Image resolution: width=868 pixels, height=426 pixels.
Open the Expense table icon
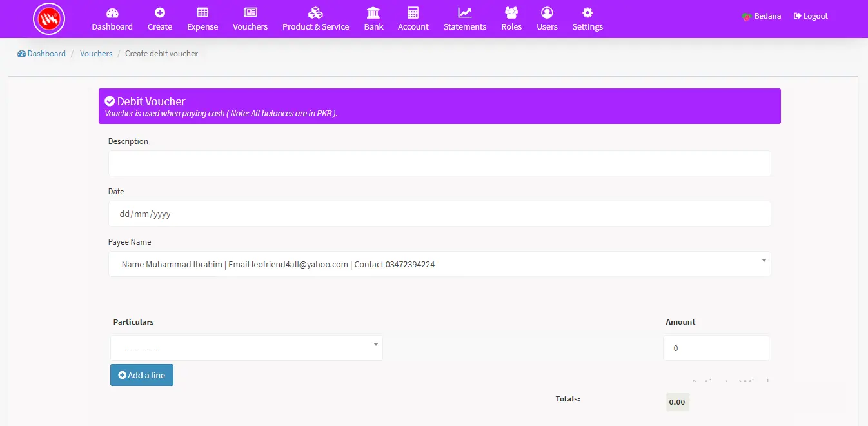click(202, 13)
